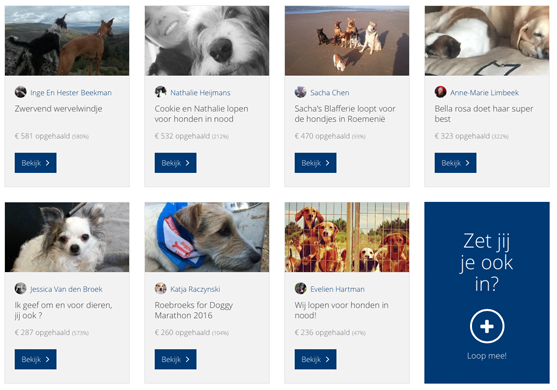Click Katja Raczynski's dog avatar icon
Viewport: 557px width, 390px height.
(161, 288)
